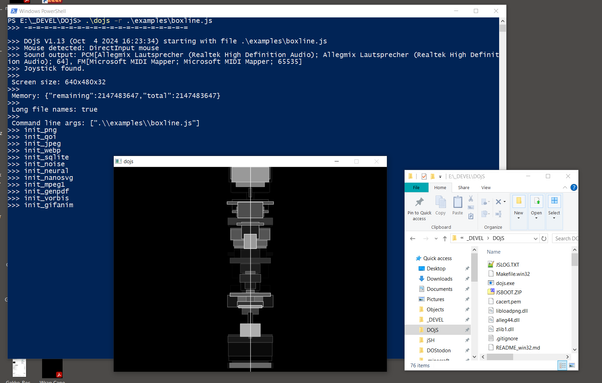
Task: Click _DEVEL in the address bar breadcrumb
Action: (x=475, y=238)
